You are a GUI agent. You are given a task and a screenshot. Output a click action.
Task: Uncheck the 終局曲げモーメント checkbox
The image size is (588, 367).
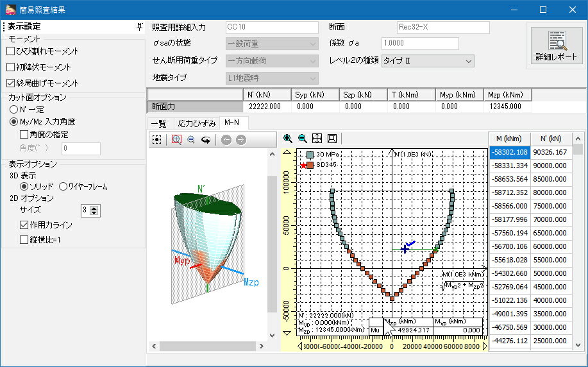point(10,83)
